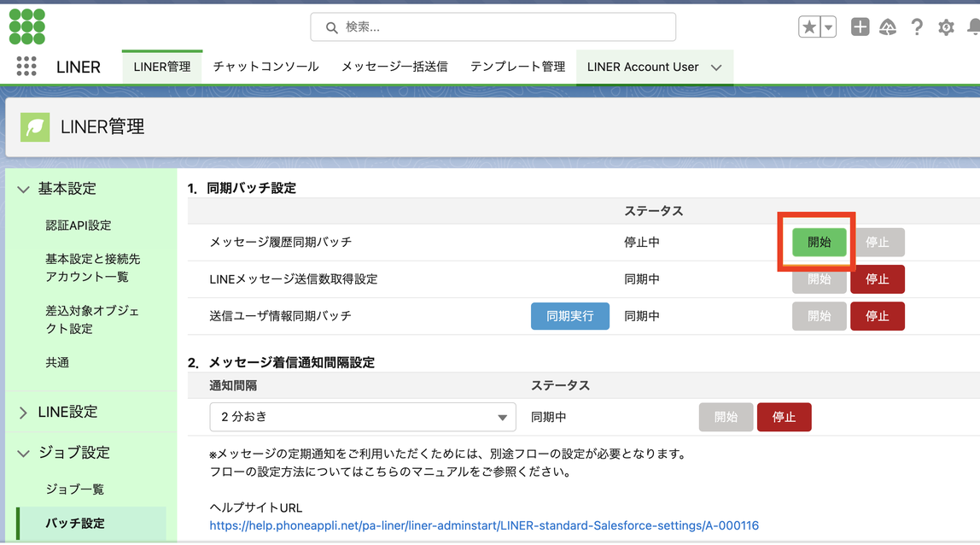Expand the LINE設定 section
Screen dimensions: 980x545
[x=23, y=413]
